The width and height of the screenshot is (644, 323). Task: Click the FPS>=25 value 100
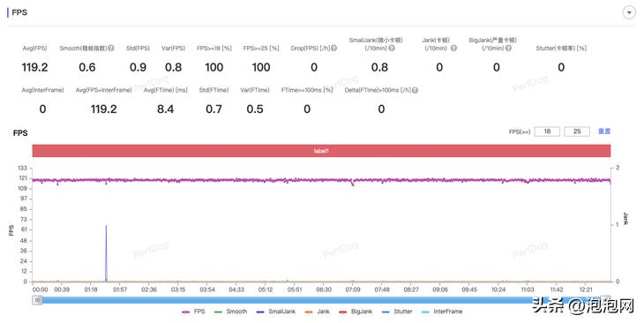261,67
